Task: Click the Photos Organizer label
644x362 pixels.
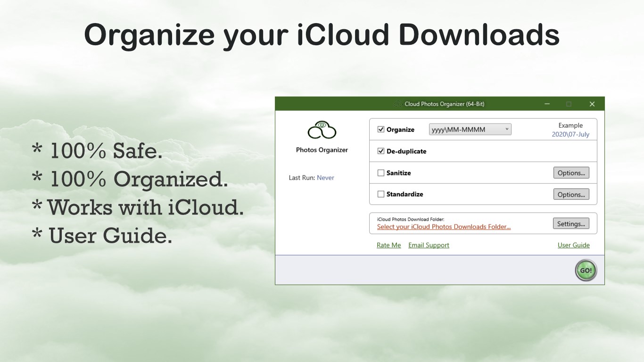Action: click(322, 150)
